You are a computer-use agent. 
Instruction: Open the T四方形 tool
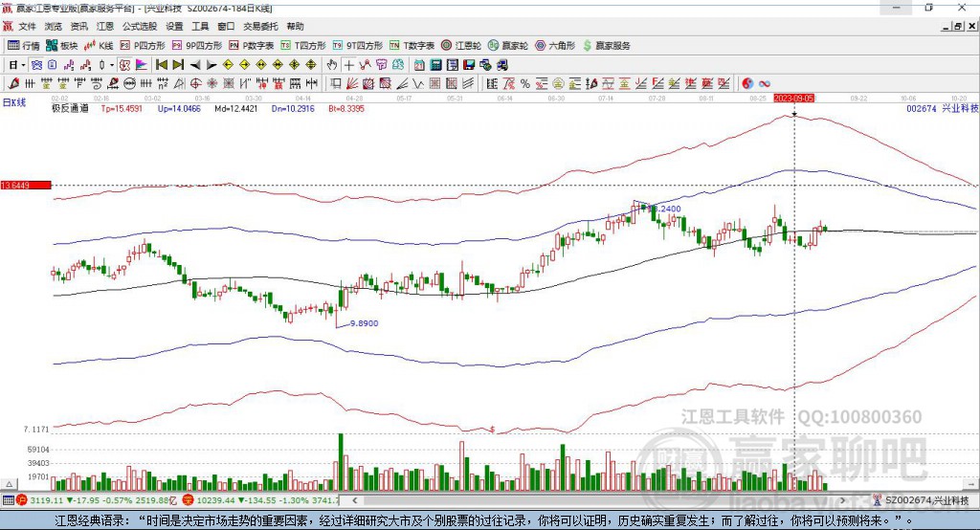[x=303, y=46]
